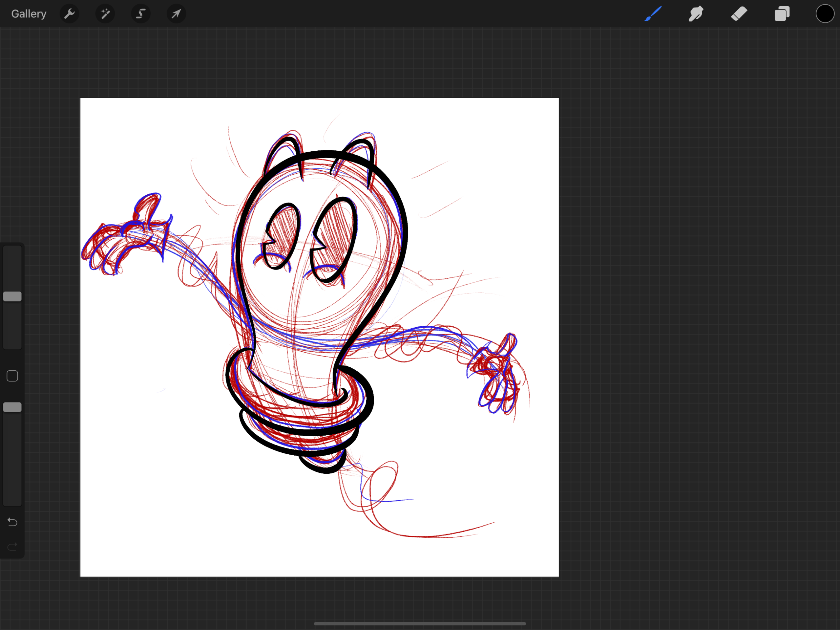Select the Eraser tool
Image resolution: width=840 pixels, height=630 pixels.
739,14
